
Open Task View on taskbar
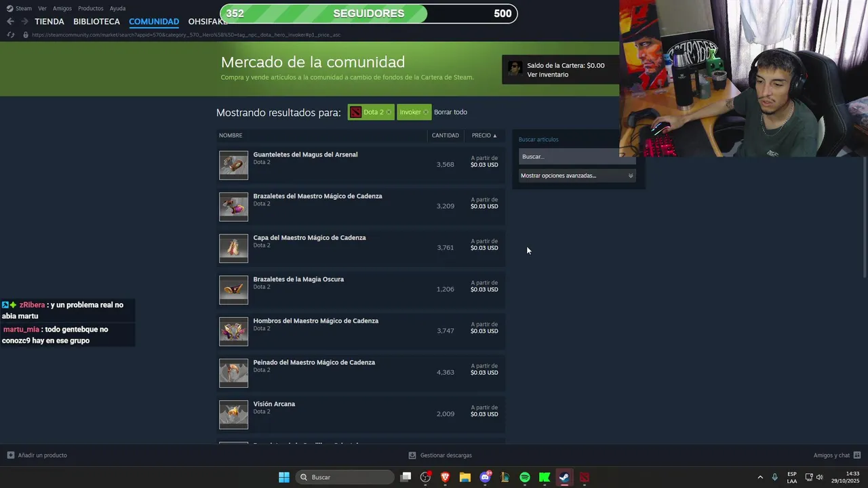click(x=406, y=477)
